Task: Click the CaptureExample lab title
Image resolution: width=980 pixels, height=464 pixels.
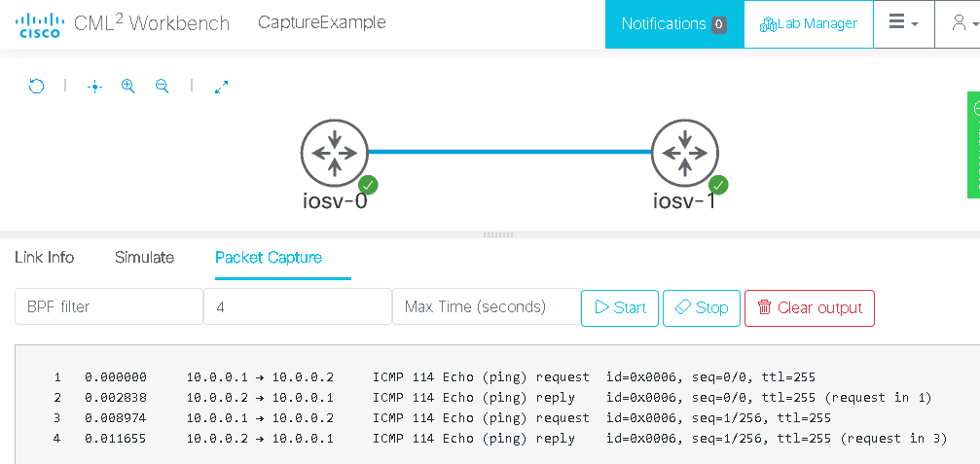Action: pyautogui.click(x=322, y=22)
